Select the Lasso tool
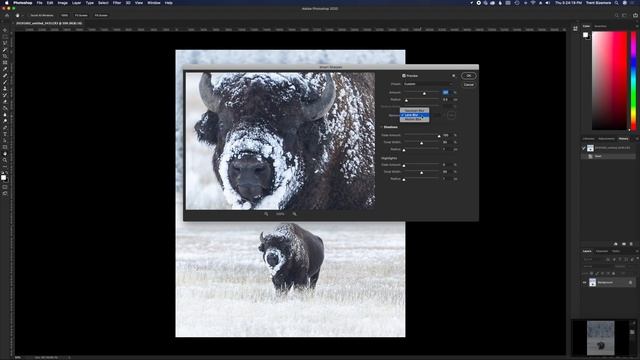The height and width of the screenshot is (360, 640). coord(5,43)
